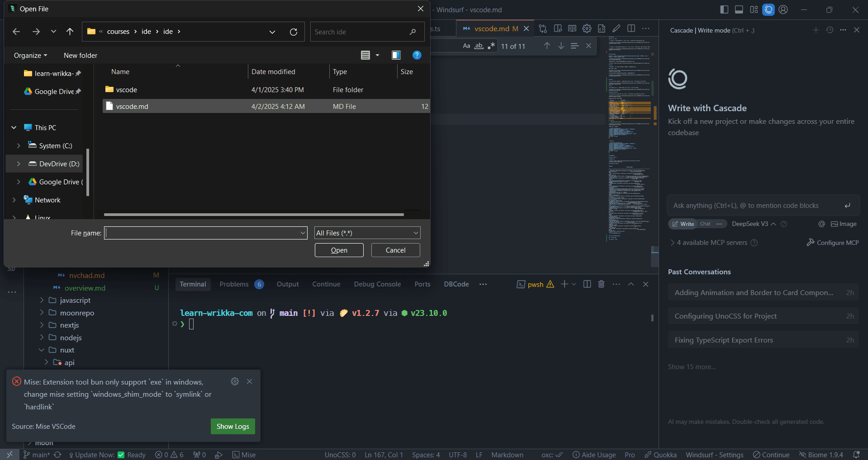Open the recent locations dropdown in dialog
868x460 pixels.
[x=53, y=32]
